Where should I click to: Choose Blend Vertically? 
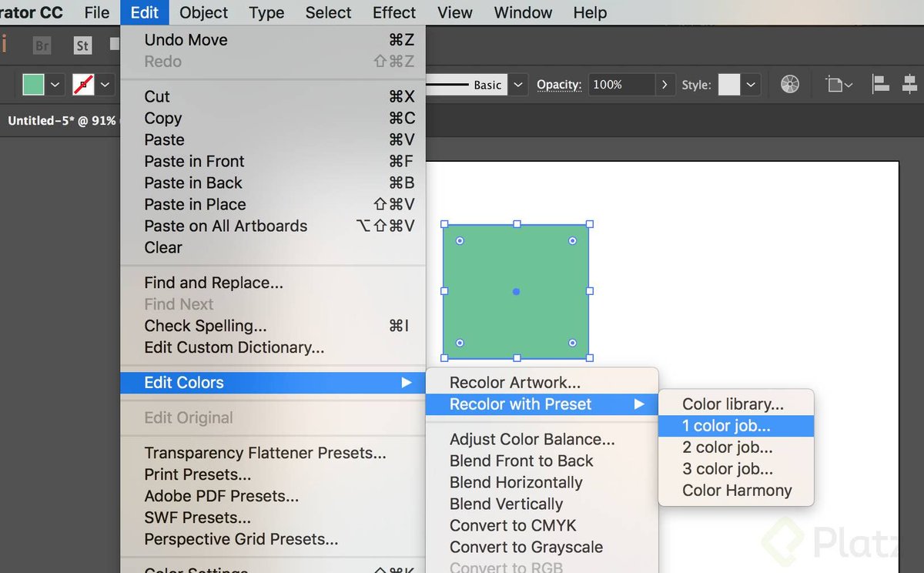[542, 504]
